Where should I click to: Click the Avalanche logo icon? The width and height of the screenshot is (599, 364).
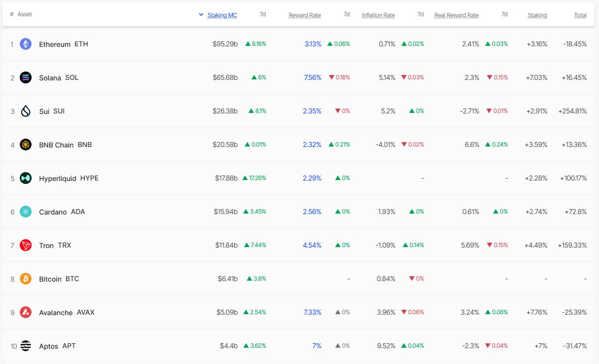tap(26, 312)
